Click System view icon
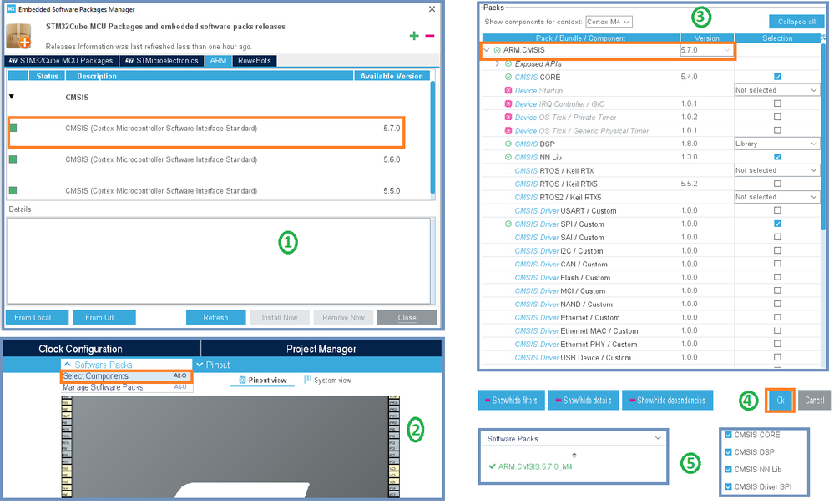Image resolution: width=834 pixels, height=504 pixels. (x=307, y=380)
